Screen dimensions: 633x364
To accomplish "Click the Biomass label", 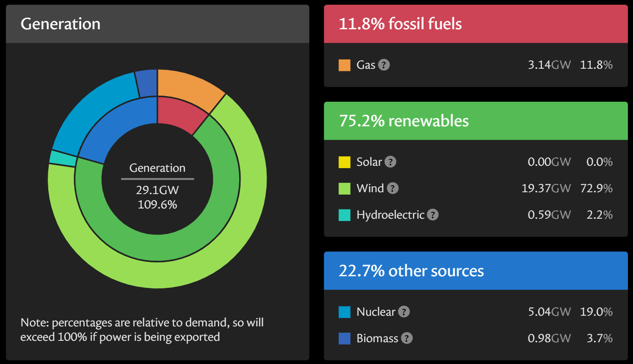I will pos(378,338).
